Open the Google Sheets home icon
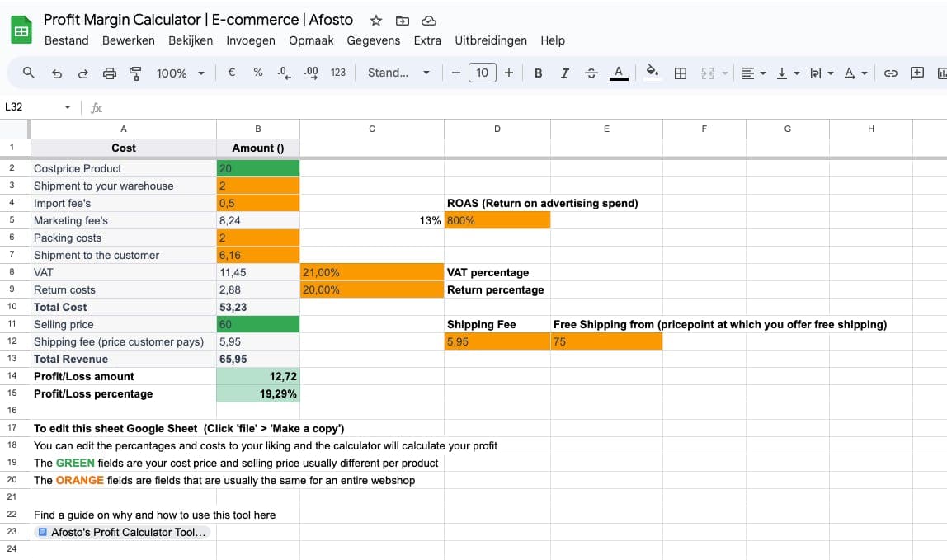Screen dimensions: 947x560 pos(21,30)
